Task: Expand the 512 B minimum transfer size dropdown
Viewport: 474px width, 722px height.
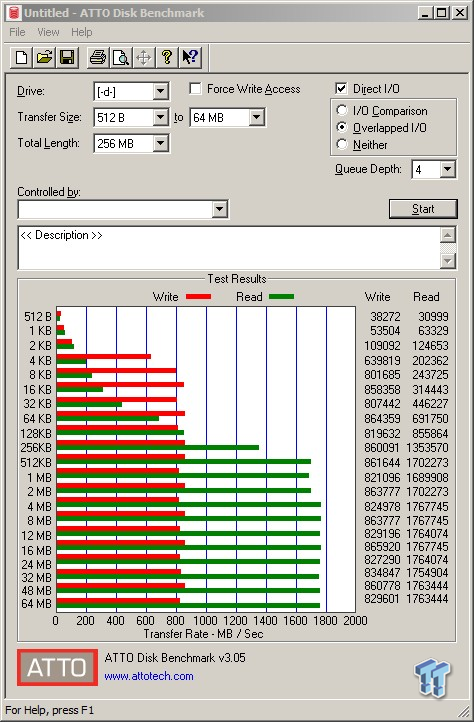Action: click(x=160, y=117)
